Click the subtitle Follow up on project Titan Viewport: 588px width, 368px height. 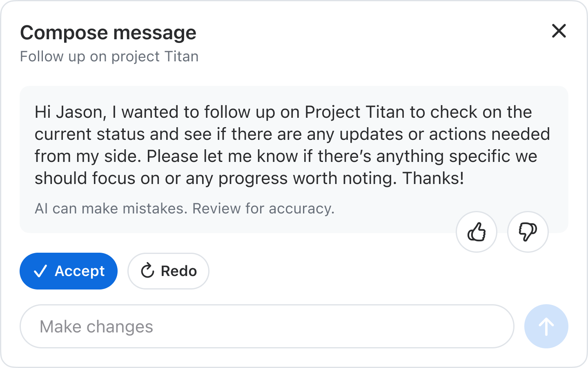pyautogui.click(x=109, y=56)
